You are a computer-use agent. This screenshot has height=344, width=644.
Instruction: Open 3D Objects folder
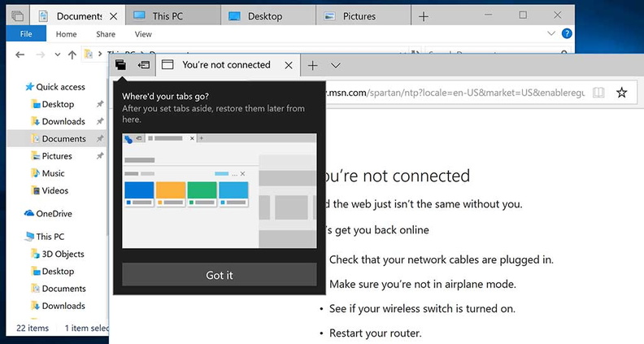[x=58, y=254]
